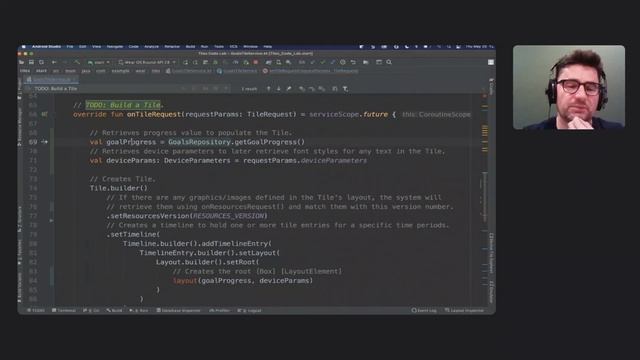Click the override gutter icon beside onTileRequest
640x360 pixels.
coord(44,114)
